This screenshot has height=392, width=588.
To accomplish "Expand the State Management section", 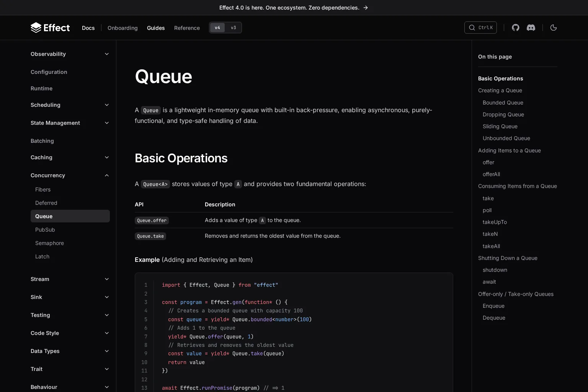I will 70,123.
